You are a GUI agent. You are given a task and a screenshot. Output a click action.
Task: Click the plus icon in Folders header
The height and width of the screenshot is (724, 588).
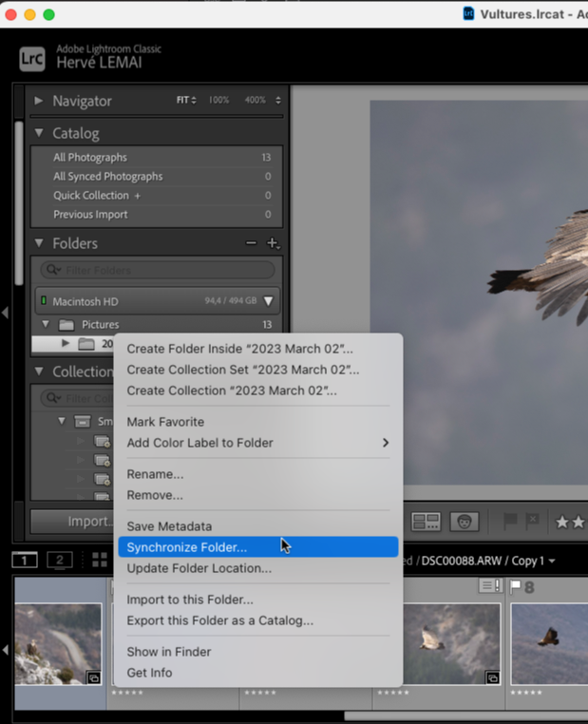273,243
